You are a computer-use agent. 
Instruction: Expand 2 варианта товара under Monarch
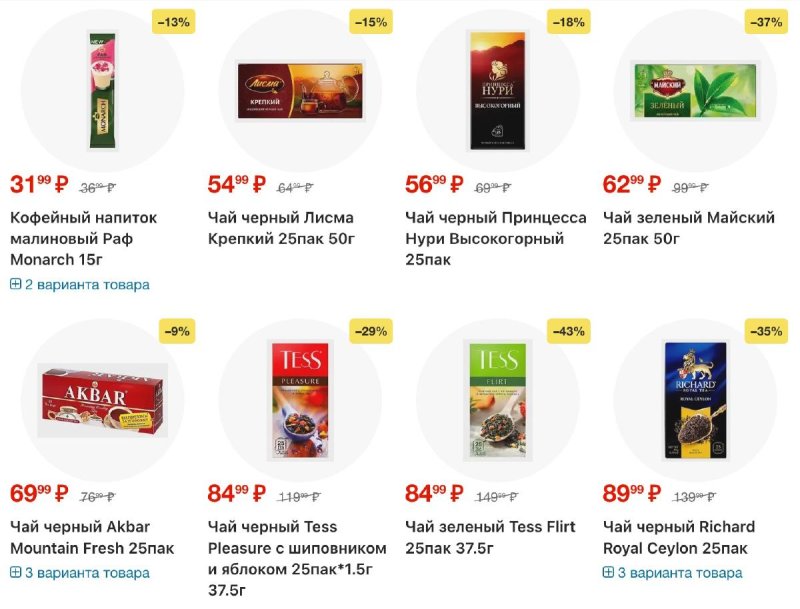[x=80, y=285]
